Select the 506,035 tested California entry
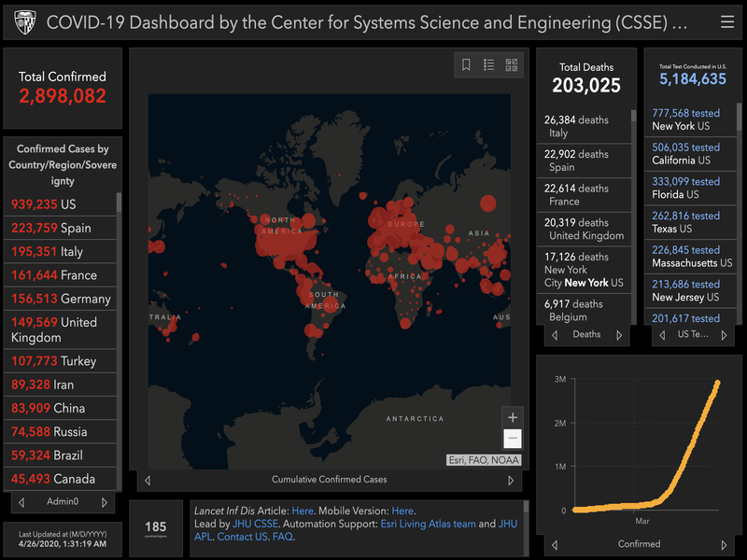The image size is (747, 560). pyautogui.click(x=691, y=154)
